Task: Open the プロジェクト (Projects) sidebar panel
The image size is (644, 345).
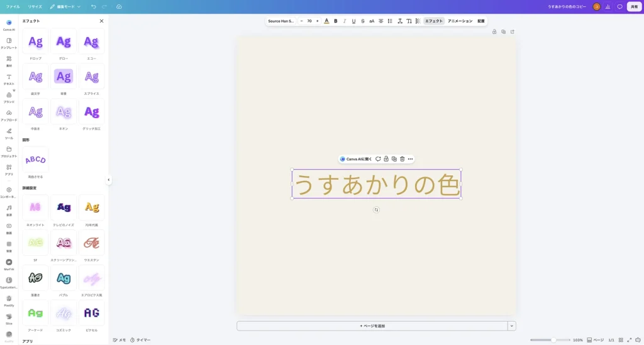Action: point(9,151)
